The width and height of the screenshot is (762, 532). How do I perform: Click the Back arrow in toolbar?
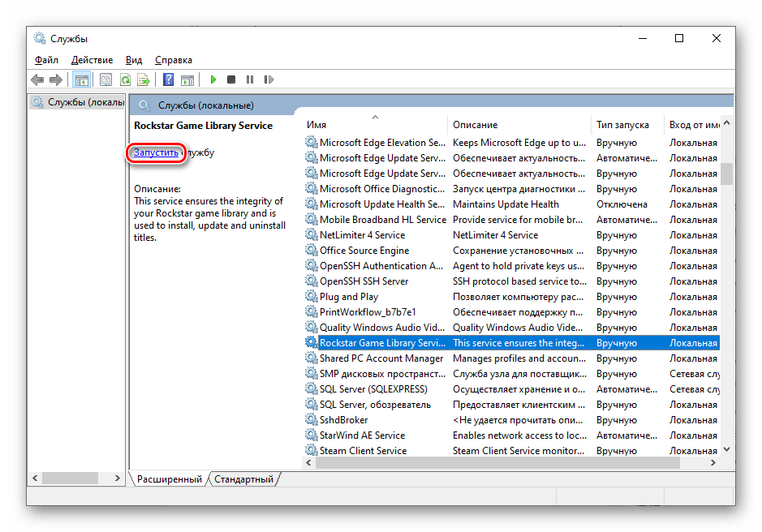tap(37, 79)
